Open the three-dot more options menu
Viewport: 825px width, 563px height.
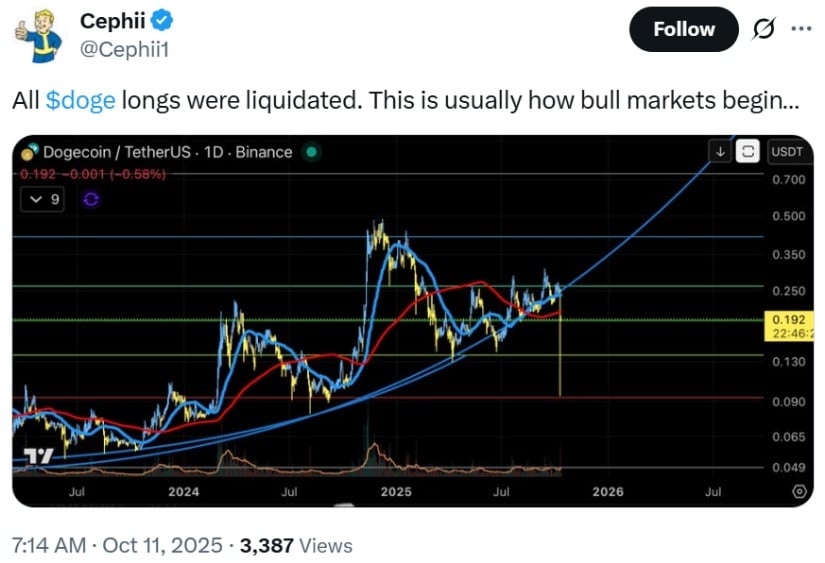801,28
